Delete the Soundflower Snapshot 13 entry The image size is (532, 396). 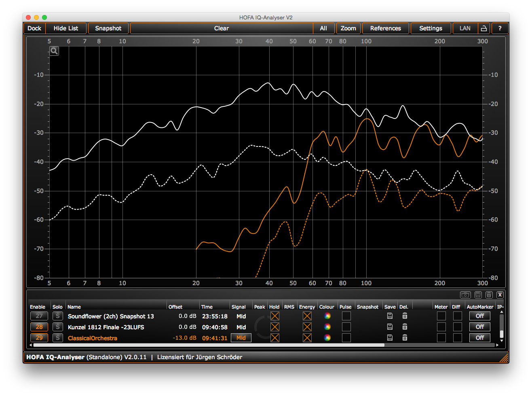[x=405, y=316]
